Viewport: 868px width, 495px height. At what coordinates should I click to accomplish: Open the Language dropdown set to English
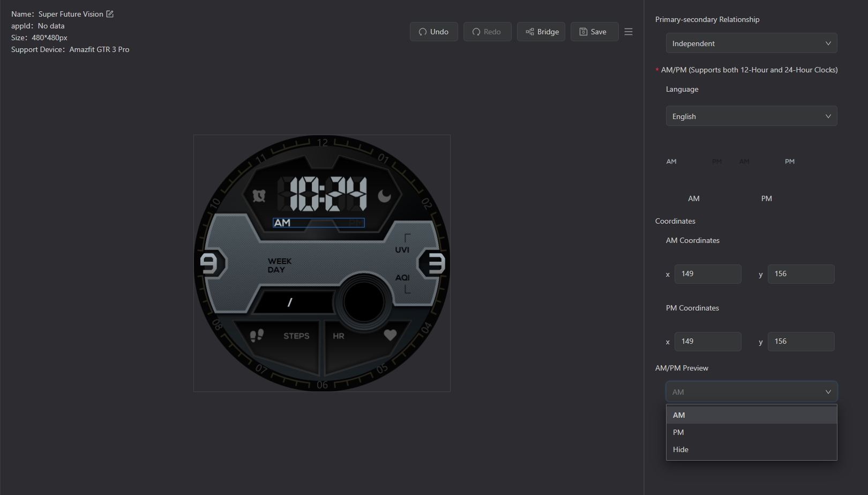click(x=751, y=116)
